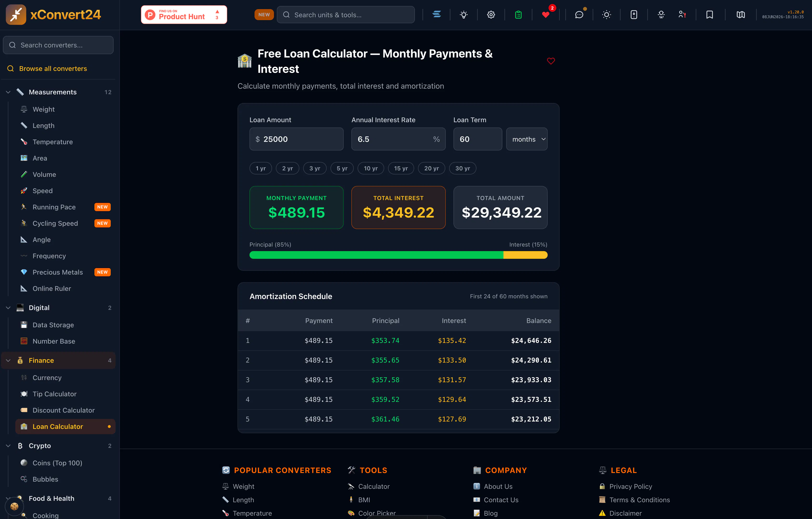
Task: Select the 10 yr term preset
Action: pos(371,168)
